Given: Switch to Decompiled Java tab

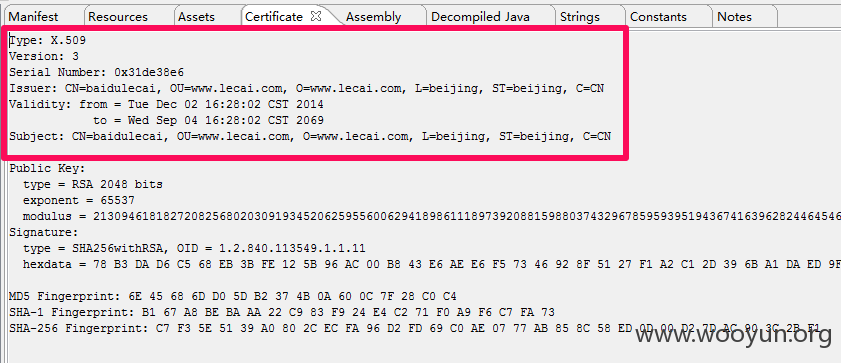Looking at the screenshot, I should click(x=480, y=17).
